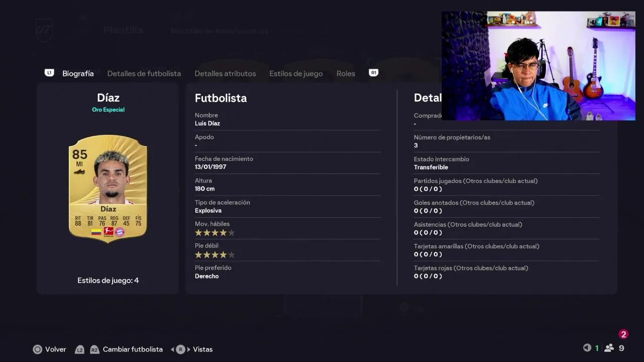Click Tarjetas rojas row label
Image resolution: width=644 pixels, height=362 pixels.
pyautogui.click(x=471, y=268)
